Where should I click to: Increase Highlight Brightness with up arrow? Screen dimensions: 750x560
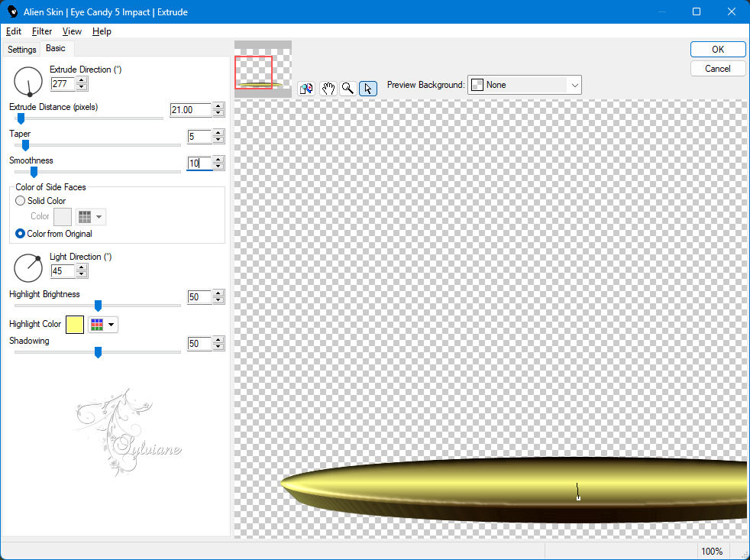pos(218,293)
